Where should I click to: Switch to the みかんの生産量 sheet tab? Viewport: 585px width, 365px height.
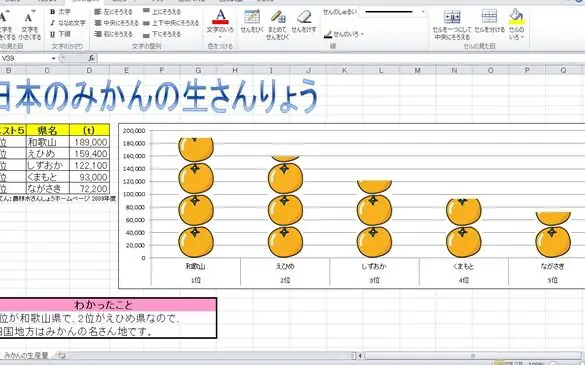click(26, 355)
